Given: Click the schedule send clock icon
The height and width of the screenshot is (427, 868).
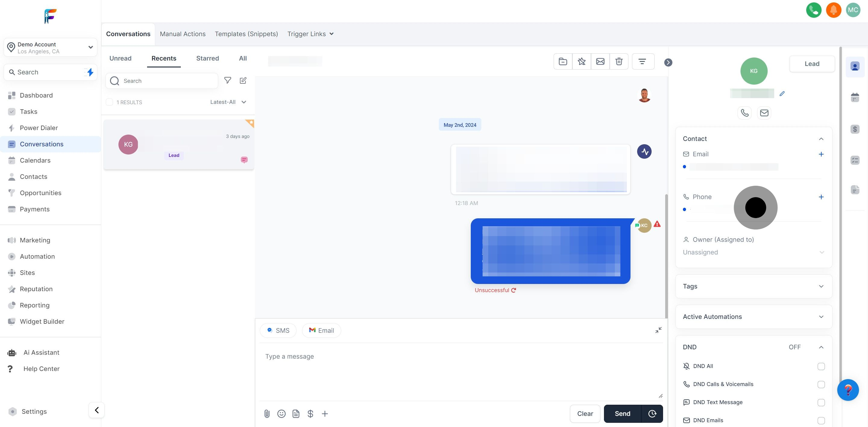Looking at the screenshot, I should pyautogui.click(x=652, y=413).
